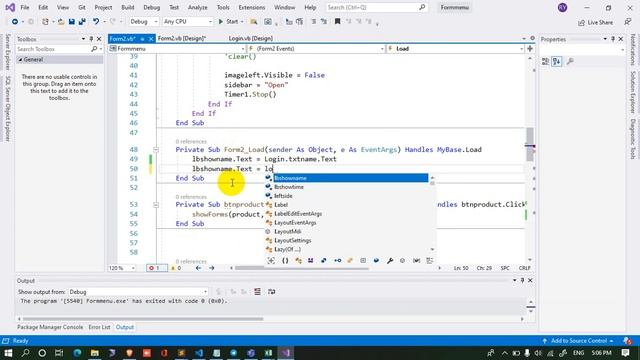Open the Show output from dropdown
Image resolution: width=640 pixels, height=360 pixels.
(138, 292)
